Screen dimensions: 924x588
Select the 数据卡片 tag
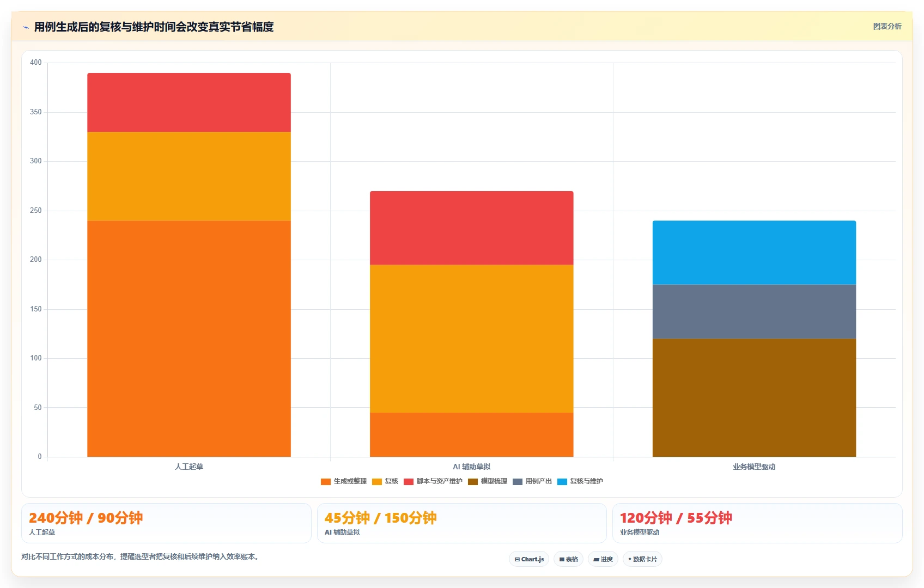tap(642, 559)
